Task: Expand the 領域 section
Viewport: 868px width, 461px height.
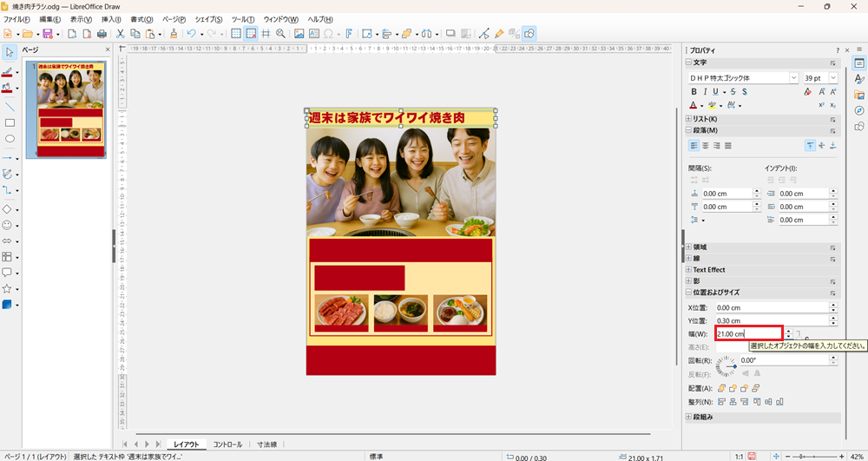Action: 688,247
